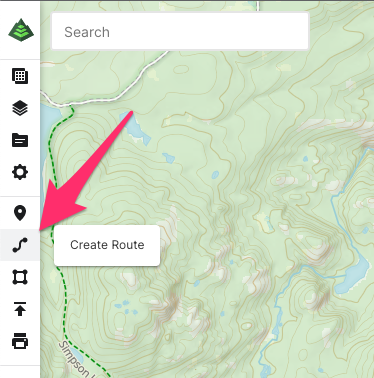The width and height of the screenshot is (374, 378).
Task: Click the print map printer icon
Action: 20,341
